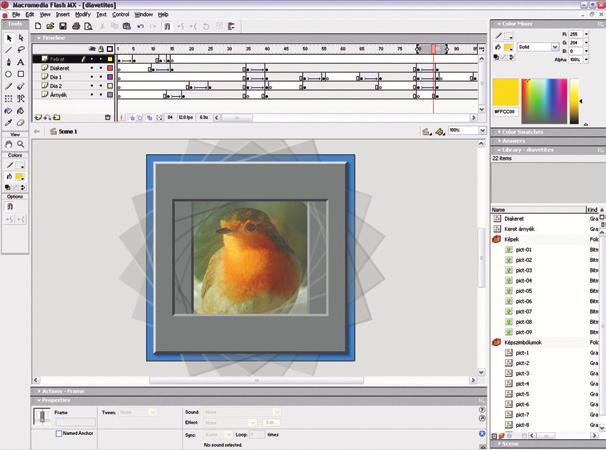Select the Oval tool

[9, 74]
